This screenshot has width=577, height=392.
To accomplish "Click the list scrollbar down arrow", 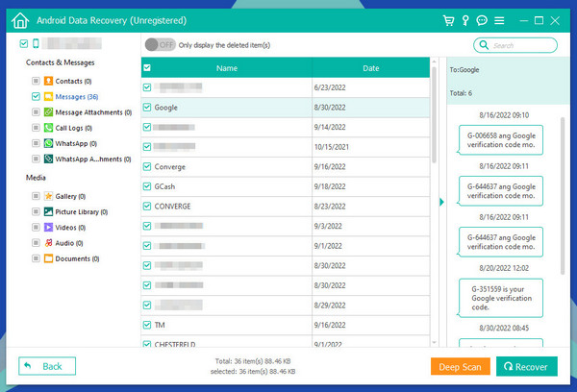I will [x=435, y=342].
